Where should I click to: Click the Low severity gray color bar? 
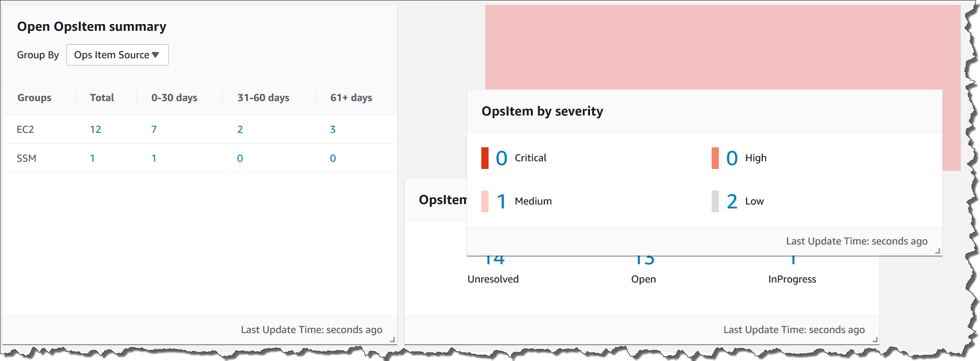(716, 201)
